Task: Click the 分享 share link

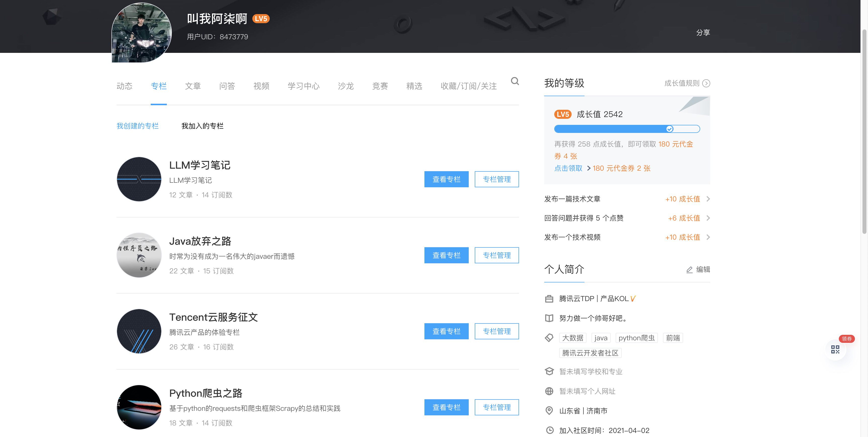Action: coord(703,32)
